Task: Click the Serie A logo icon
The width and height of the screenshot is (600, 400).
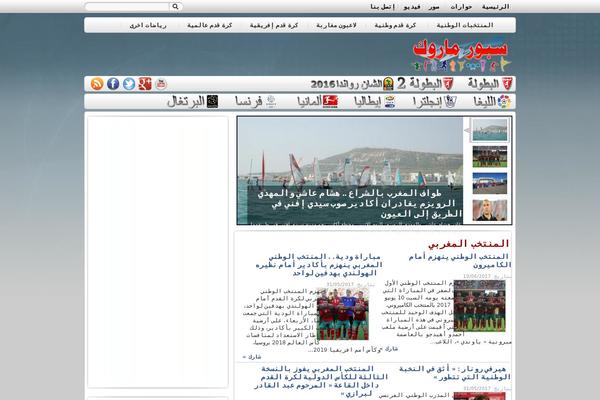Action: (x=390, y=102)
